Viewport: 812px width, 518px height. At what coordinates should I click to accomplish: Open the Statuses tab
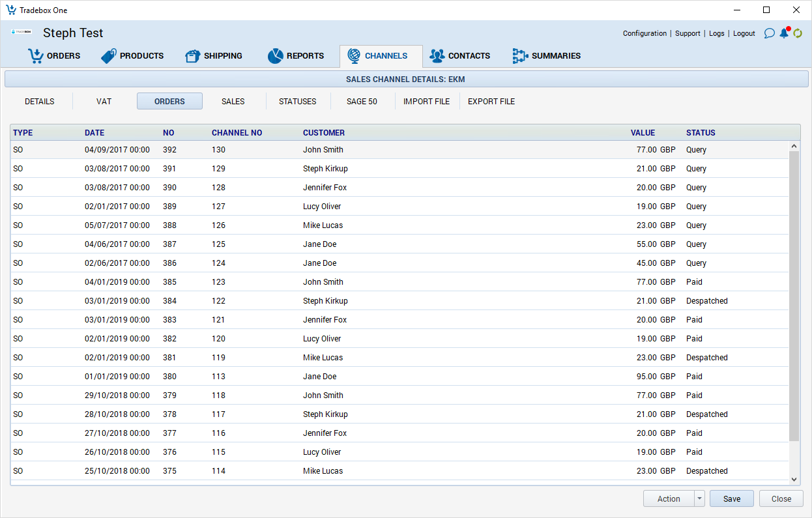click(297, 102)
